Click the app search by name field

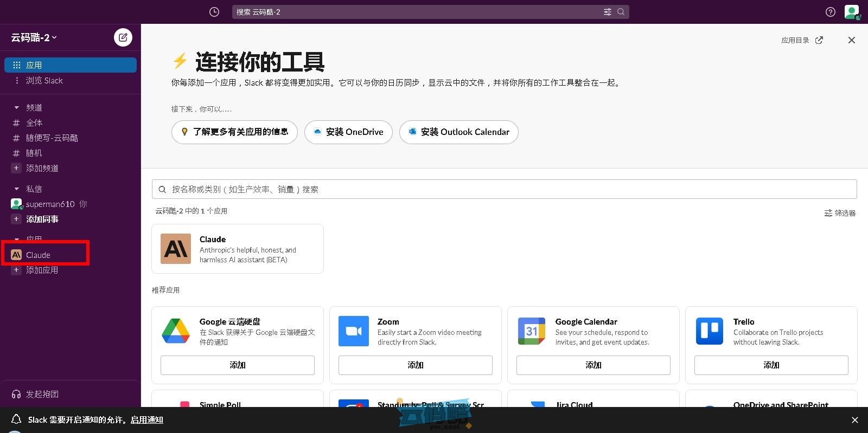click(x=503, y=189)
